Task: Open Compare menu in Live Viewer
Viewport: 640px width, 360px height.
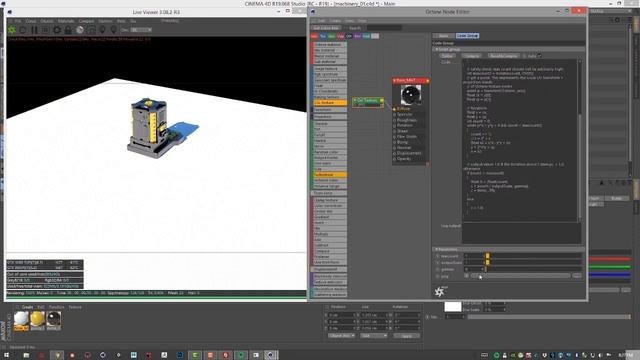Action: 86,21
